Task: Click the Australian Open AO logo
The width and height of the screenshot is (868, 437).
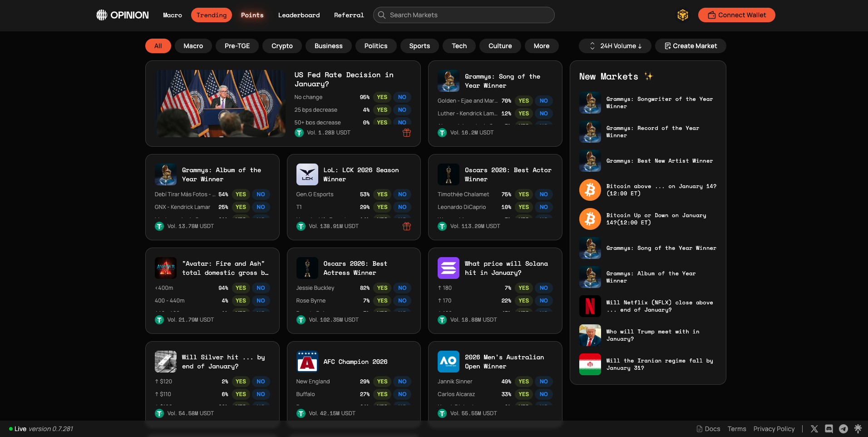Action: pyautogui.click(x=449, y=362)
